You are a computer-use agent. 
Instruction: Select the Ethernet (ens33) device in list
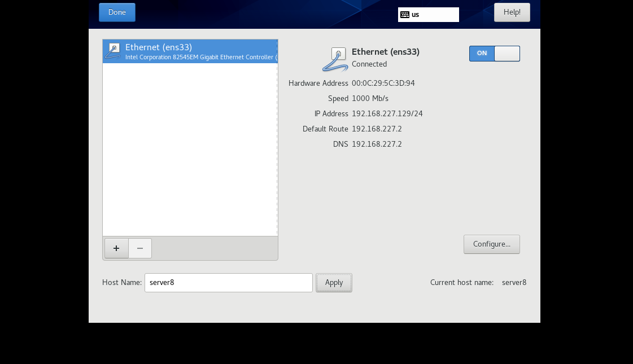tap(190, 51)
